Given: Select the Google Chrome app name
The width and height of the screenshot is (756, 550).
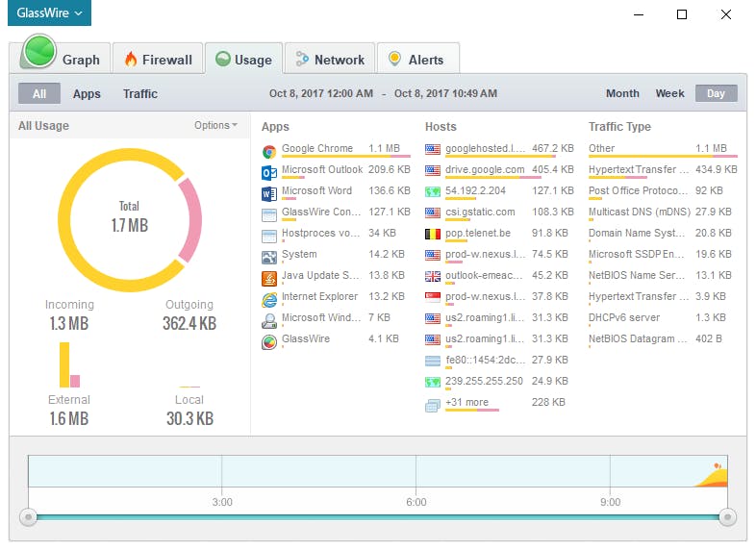Looking at the screenshot, I should coord(317,148).
